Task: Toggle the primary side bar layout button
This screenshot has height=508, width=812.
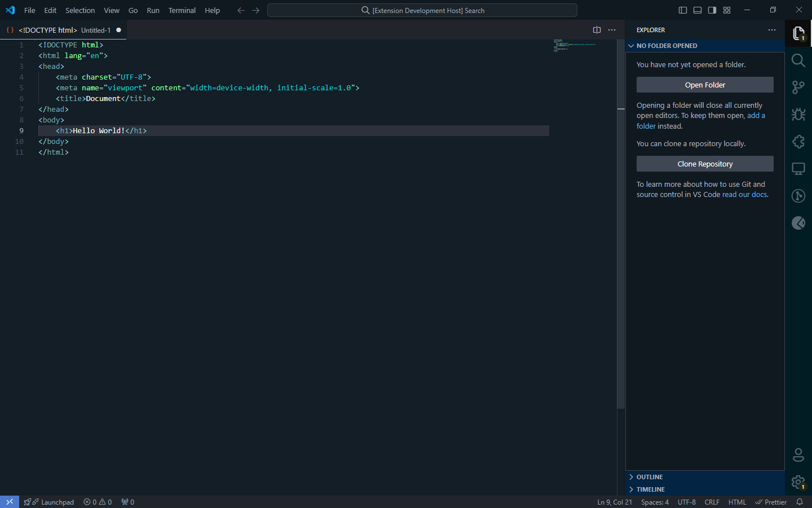Action: pyautogui.click(x=683, y=10)
